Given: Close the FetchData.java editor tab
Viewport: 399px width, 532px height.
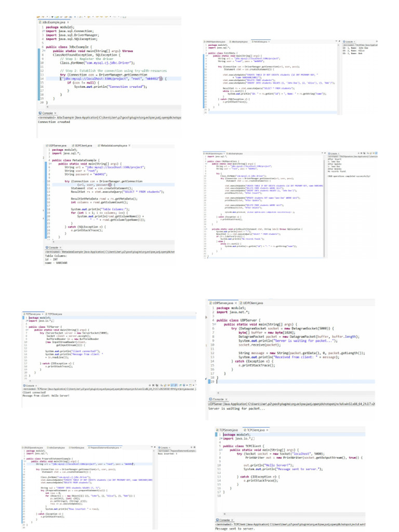Looking at the screenshot, I should click(269, 42).
